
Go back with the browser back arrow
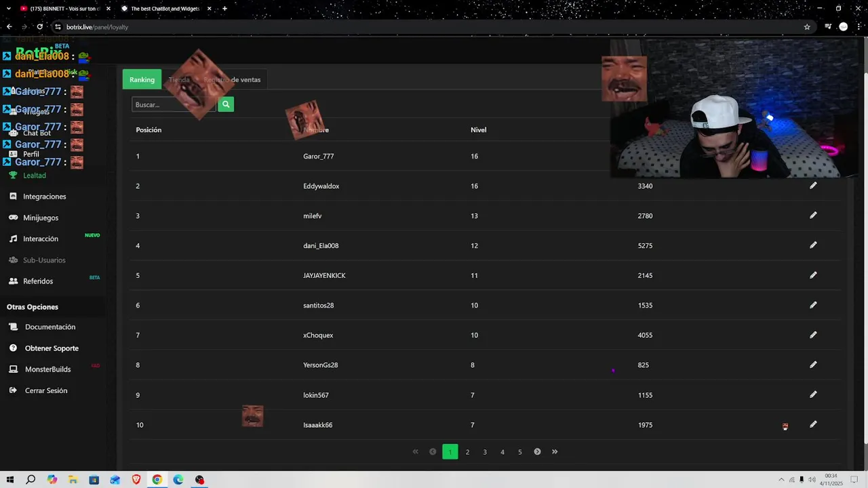[x=9, y=27]
